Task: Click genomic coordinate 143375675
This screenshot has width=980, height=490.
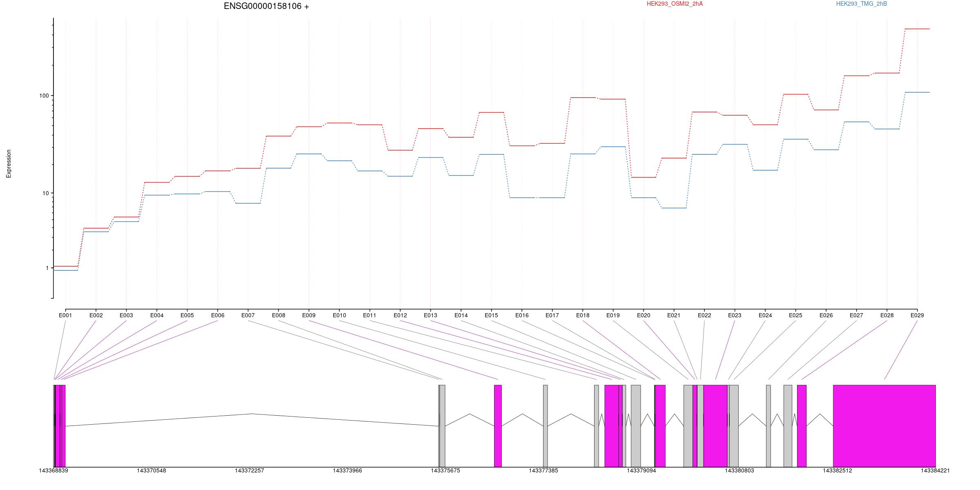Action: pos(445,470)
